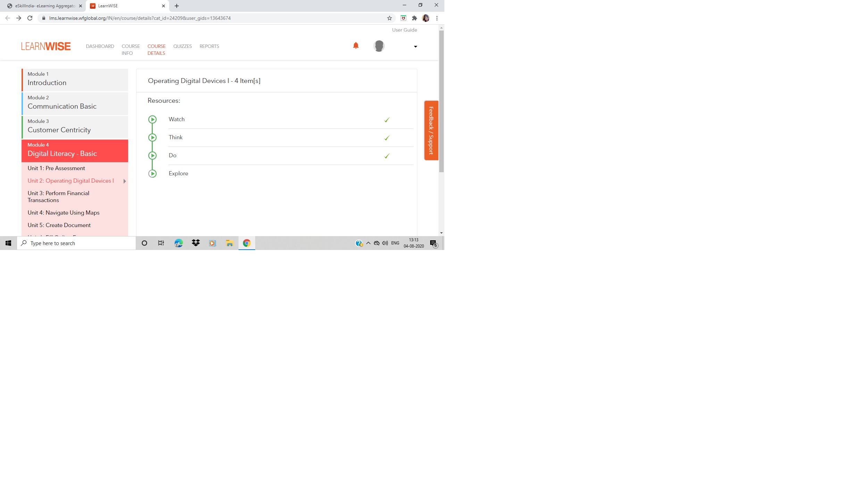Open the Quizzes menu item
The image size is (868, 500).
pyautogui.click(x=183, y=46)
